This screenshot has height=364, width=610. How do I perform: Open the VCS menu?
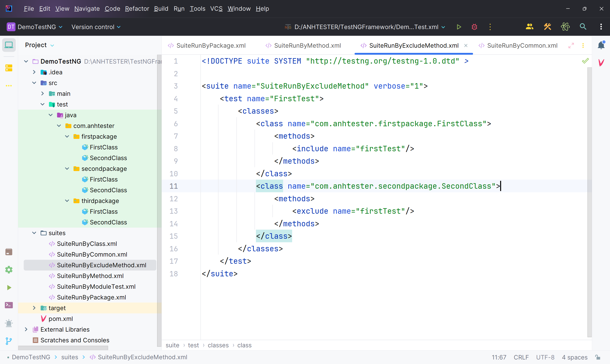[x=216, y=9]
